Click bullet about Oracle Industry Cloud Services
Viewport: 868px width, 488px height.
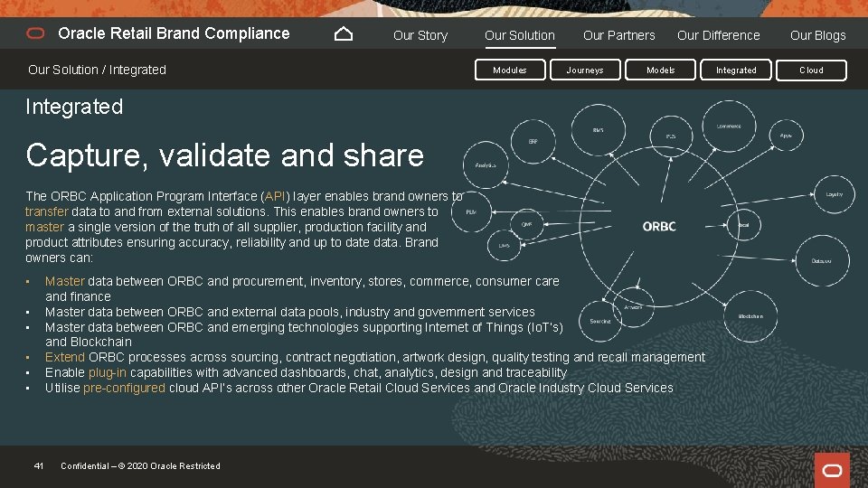click(359, 388)
